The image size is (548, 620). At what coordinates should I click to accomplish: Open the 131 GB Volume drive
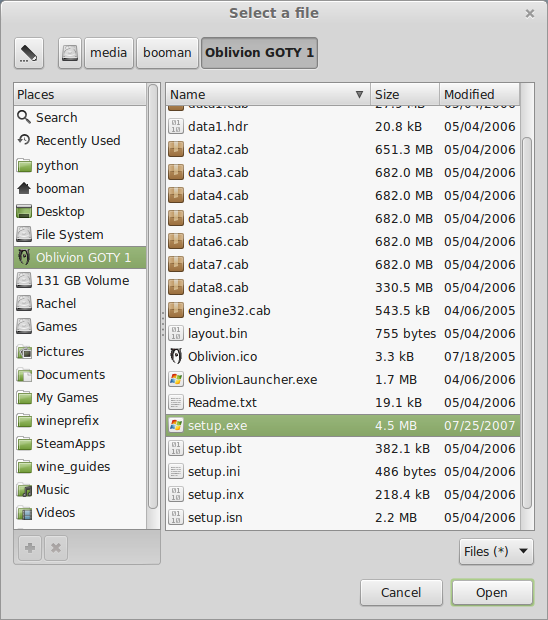coord(80,280)
